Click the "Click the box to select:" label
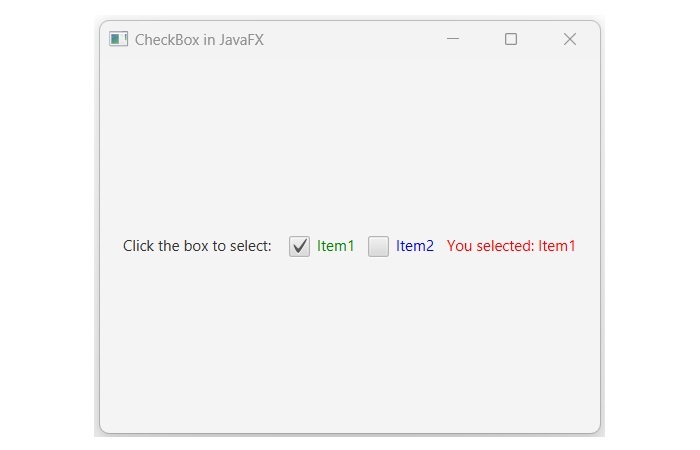 pyautogui.click(x=197, y=246)
